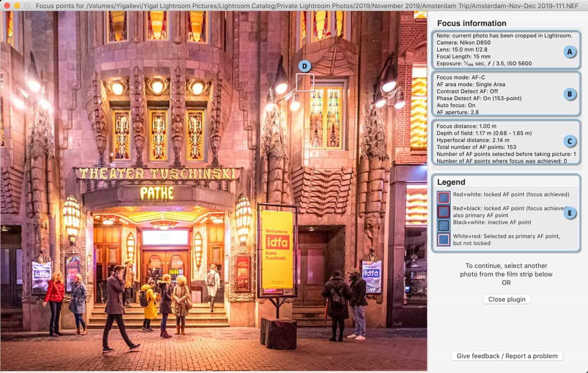
Task: Click the window title showing the NEF file path
Action: point(307,5)
